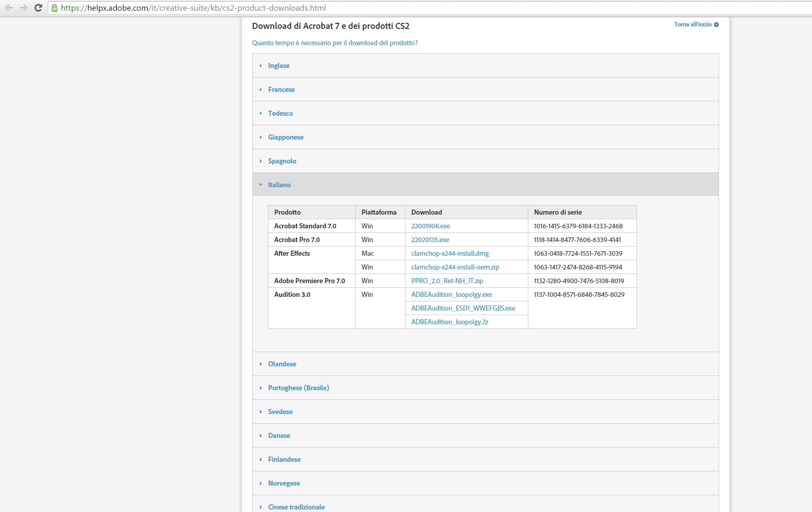Expand the Norvegese section
Screen dimensions: 812x512
(x=485, y=483)
